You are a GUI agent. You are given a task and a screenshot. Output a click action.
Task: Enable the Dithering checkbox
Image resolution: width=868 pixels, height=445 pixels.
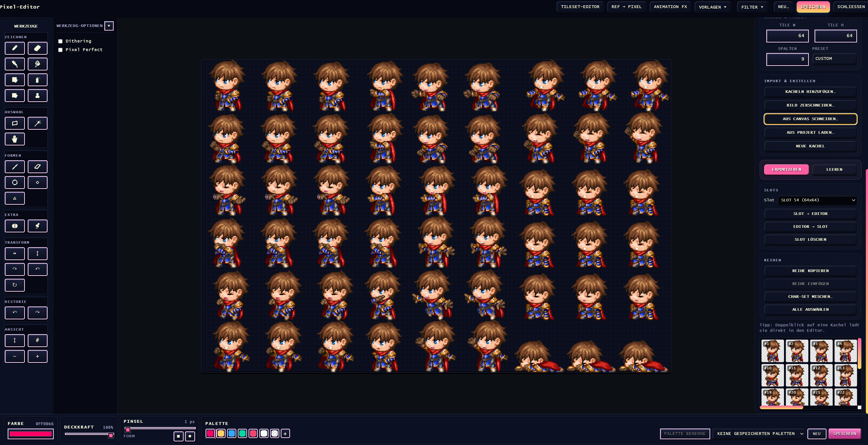[x=60, y=41]
